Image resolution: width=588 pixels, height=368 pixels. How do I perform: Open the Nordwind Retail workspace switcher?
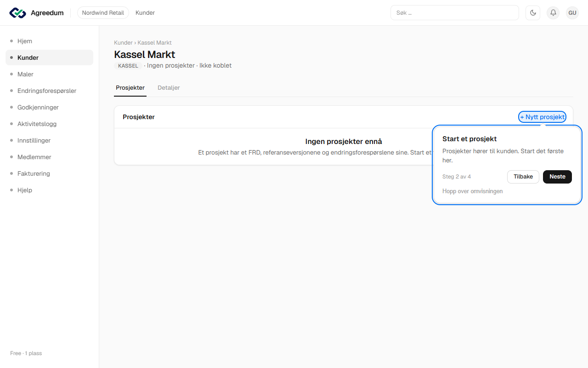pos(103,13)
